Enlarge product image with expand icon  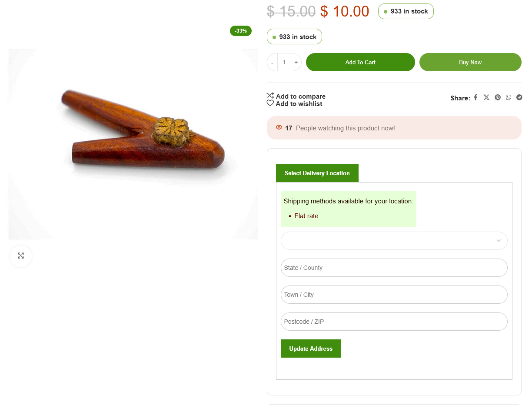click(x=21, y=256)
